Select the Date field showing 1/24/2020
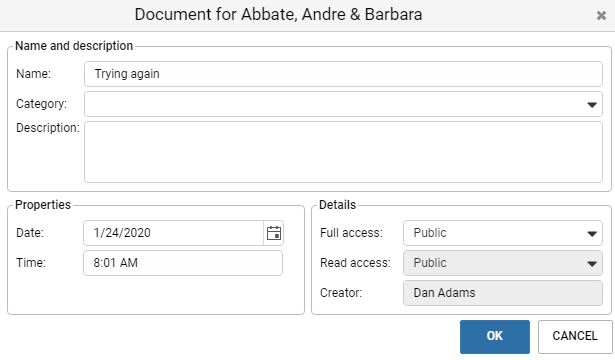This screenshot has width=615, height=360. coord(173,233)
